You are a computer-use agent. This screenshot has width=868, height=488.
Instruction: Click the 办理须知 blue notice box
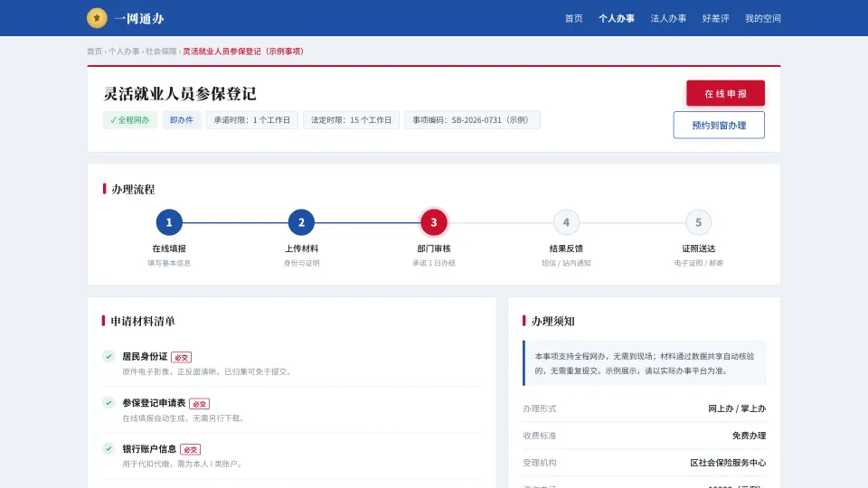(645, 363)
